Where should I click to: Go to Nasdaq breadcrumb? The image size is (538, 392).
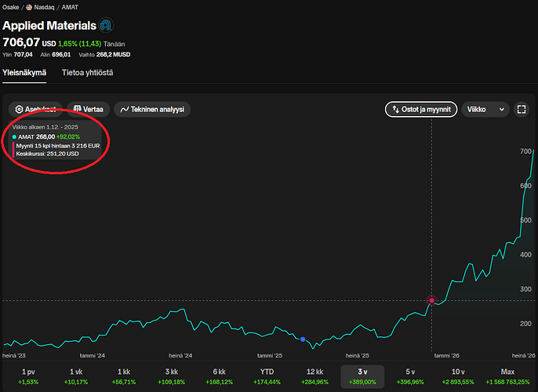click(x=41, y=7)
